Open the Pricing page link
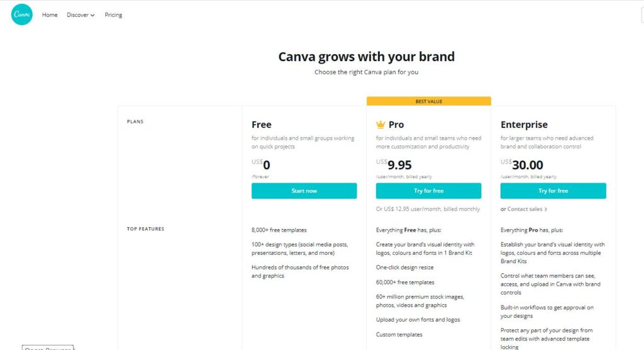The image size is (644, 350). [113, 15]
